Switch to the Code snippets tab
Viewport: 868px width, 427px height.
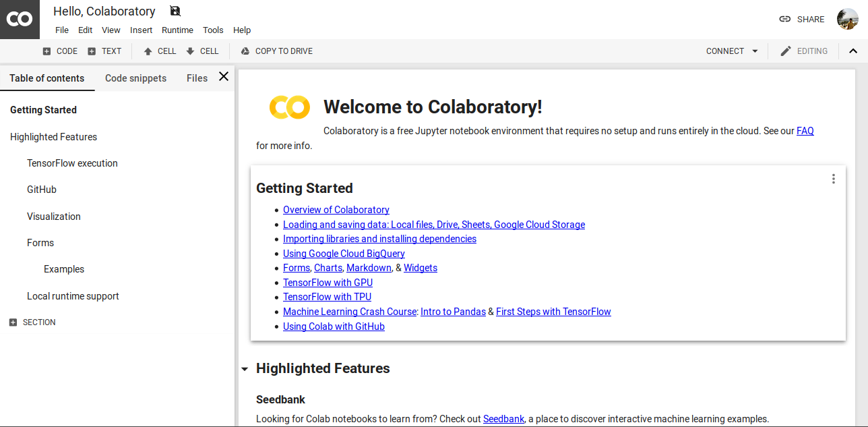[135, 78]
